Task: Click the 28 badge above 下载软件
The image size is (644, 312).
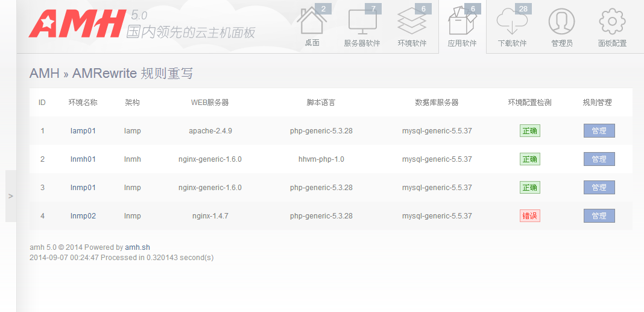Action: coord(523,9)
